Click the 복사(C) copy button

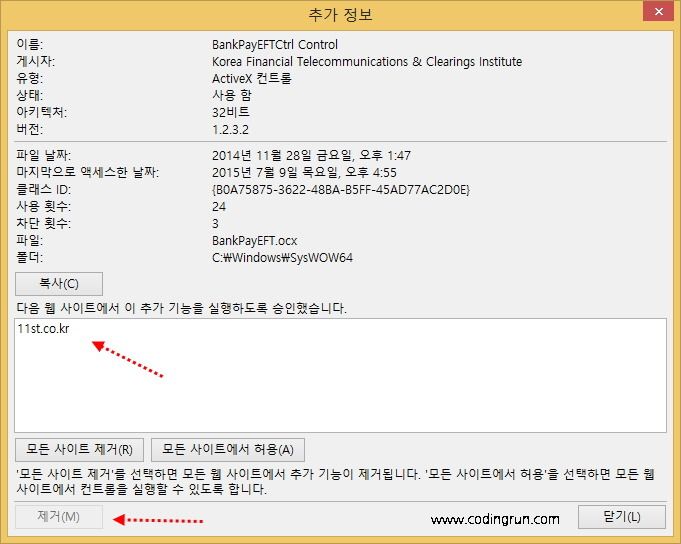[59, 284]
